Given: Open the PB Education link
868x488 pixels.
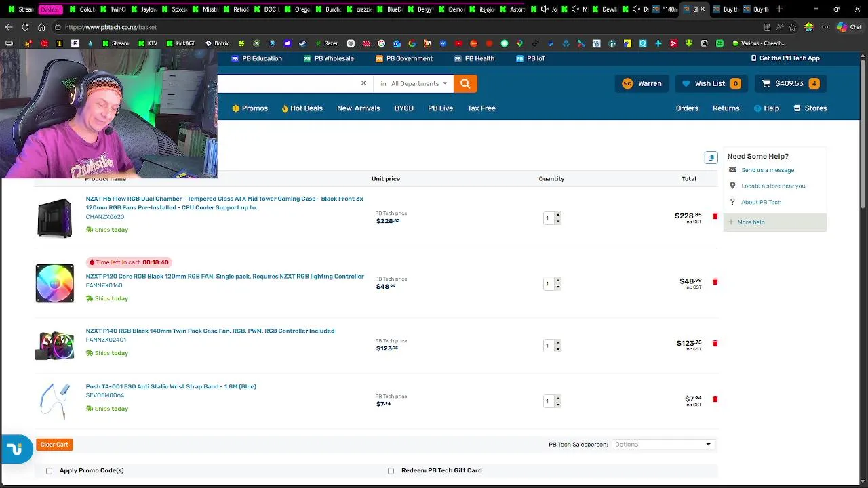Looking at the screenshot, I should [x=257, y=58].
